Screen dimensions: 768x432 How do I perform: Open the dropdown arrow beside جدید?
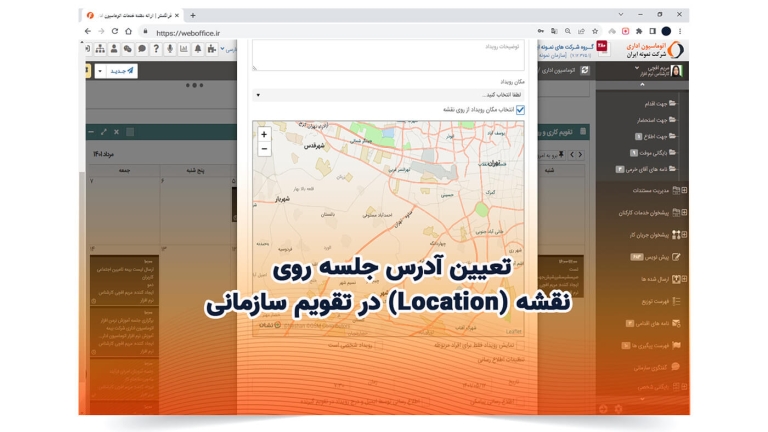point(100,71)
